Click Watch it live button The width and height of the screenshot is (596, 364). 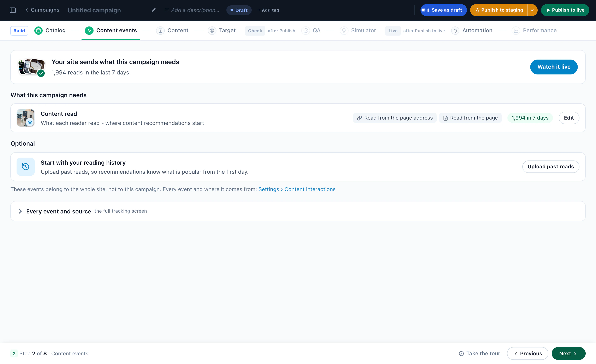coord(554,67)
